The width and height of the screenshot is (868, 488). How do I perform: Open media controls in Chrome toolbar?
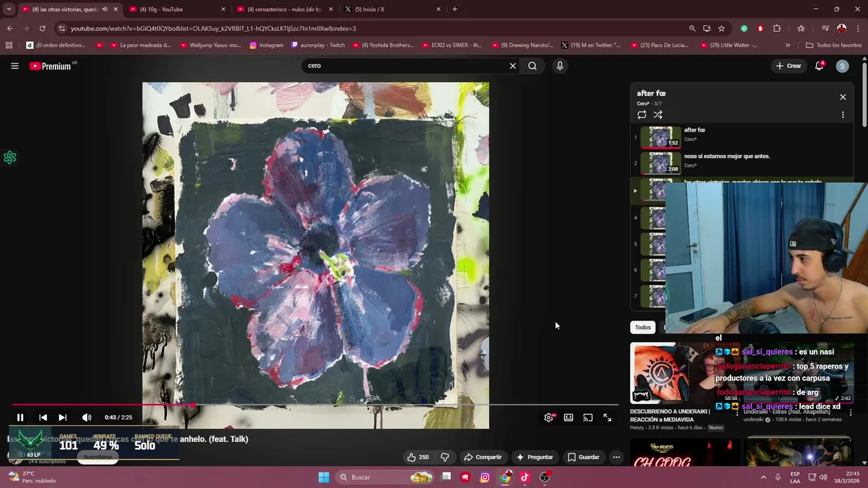tap(825, 28)
